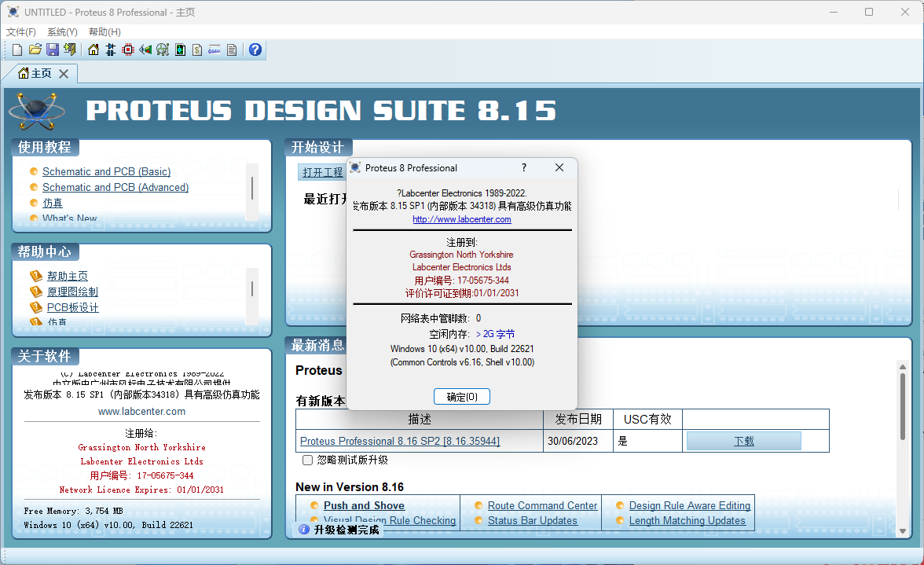
Task: Go to Home page toolbar icon
Action: [93, 50]
